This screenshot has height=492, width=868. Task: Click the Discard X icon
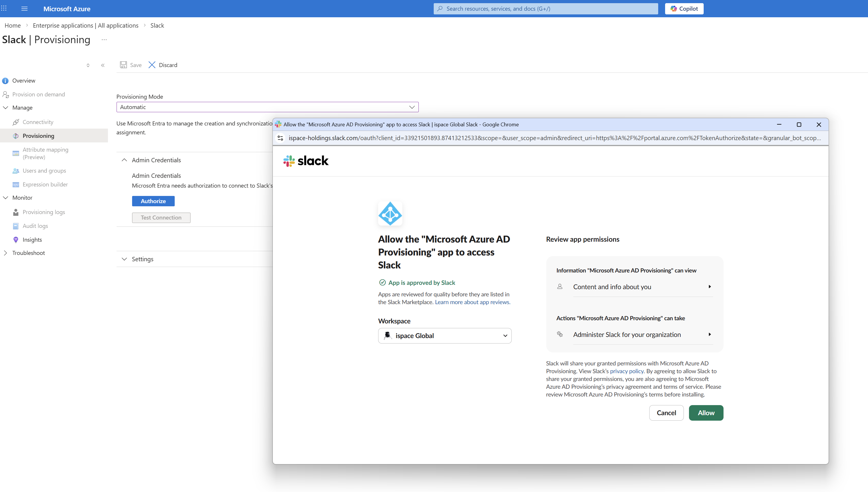(152, 65)
